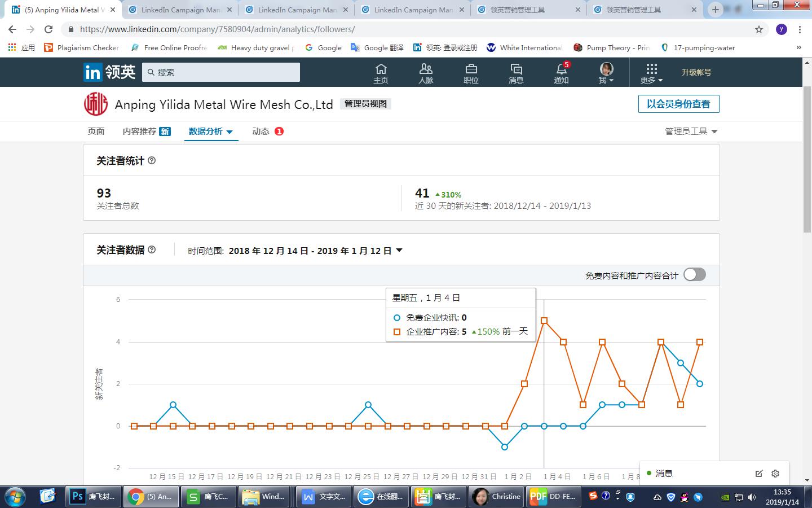Toggle 免费内容和推广内容合计 switch
This screenshot has width=812, height=508.
(694, 275)
